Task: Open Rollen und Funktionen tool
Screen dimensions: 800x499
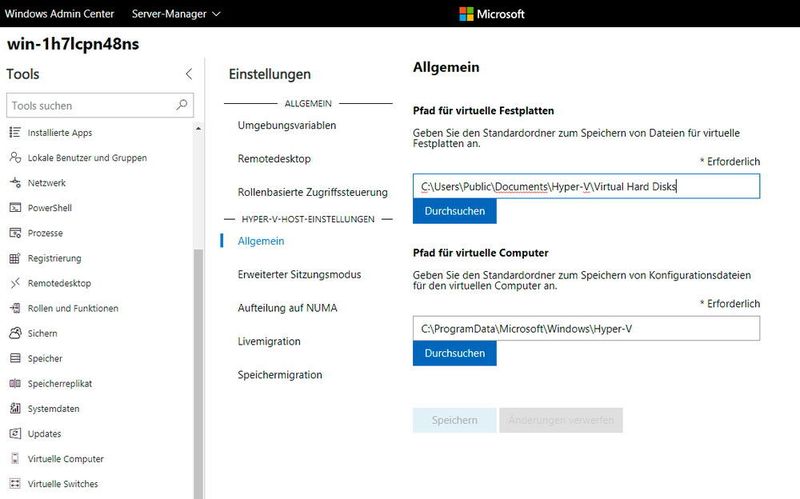Action: pos(73,308)
